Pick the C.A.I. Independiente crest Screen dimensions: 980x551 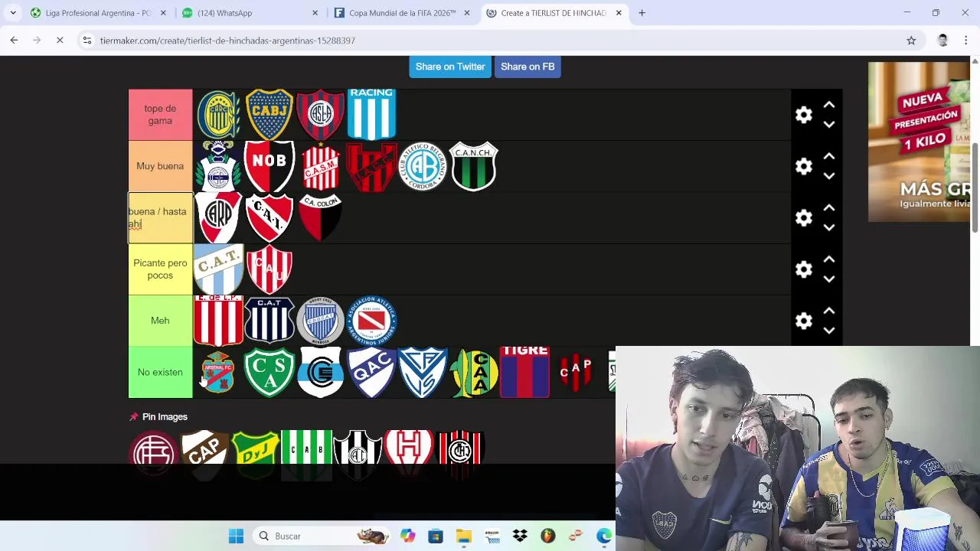pos(269,217)
